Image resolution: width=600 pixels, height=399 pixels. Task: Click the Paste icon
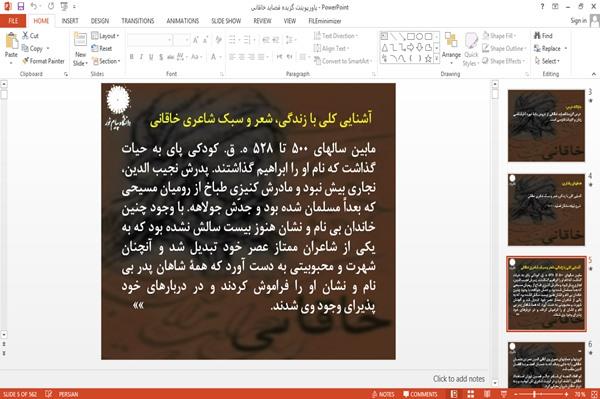click(11, 41)
